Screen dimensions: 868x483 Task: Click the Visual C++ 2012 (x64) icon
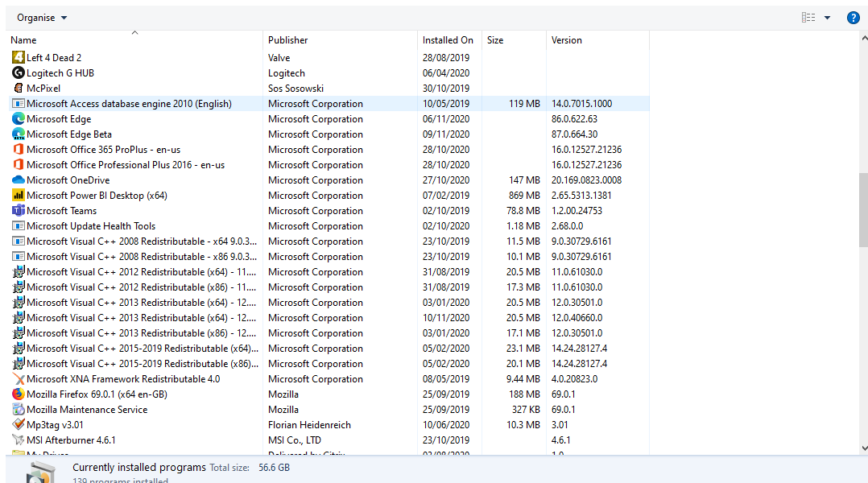tap(19, 271)
